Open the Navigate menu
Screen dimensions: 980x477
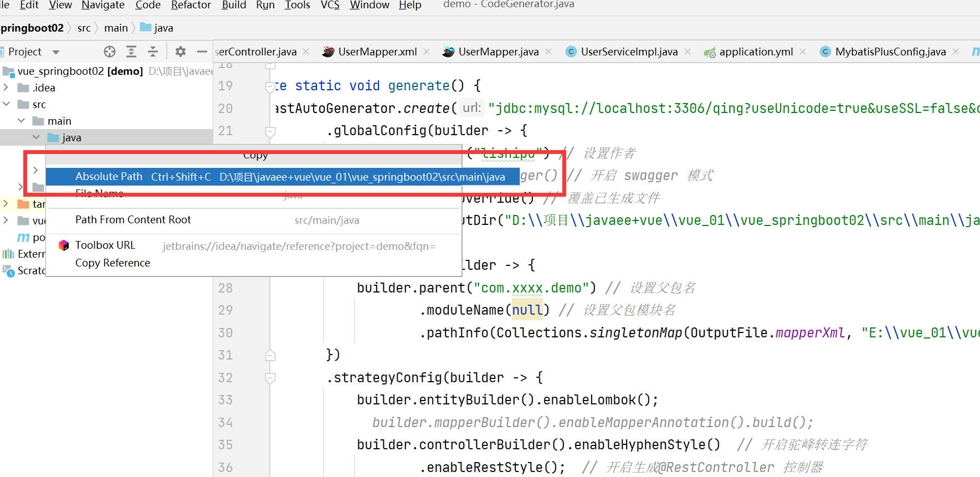coord(103,5)
